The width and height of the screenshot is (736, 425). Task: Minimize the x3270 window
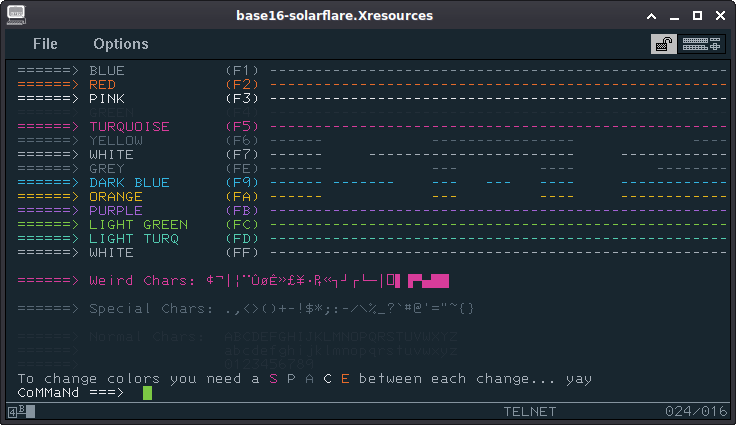pyautogui.click(x=675, y=16)
